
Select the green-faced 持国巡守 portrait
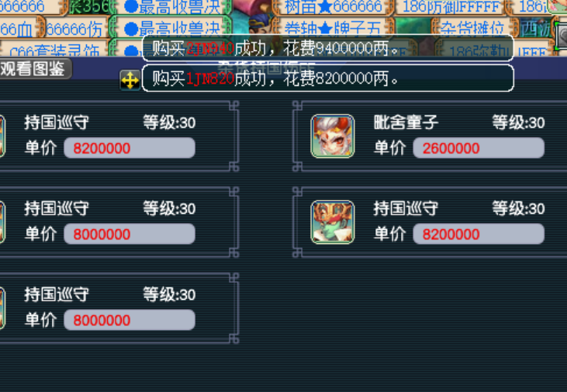[x=332, y=222]
